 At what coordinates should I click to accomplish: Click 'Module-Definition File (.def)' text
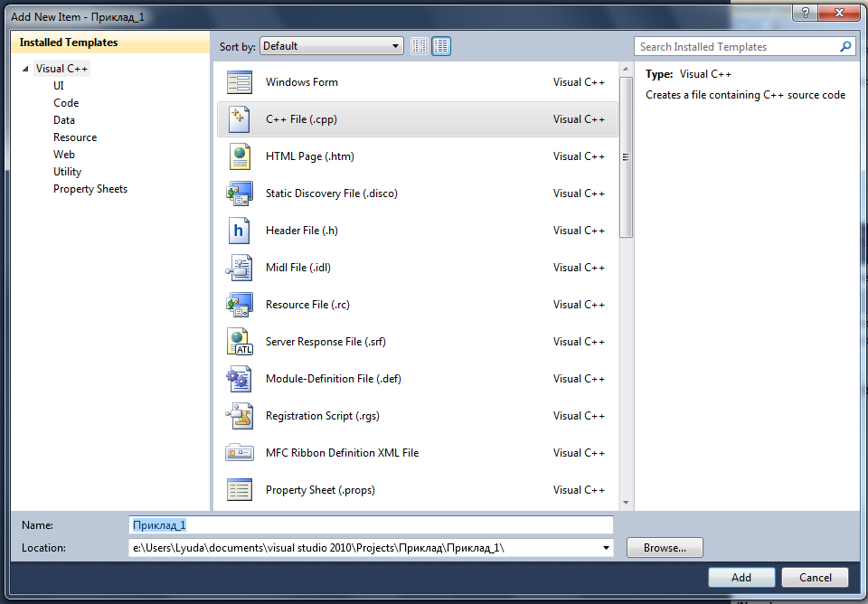[x=334, y=379]
